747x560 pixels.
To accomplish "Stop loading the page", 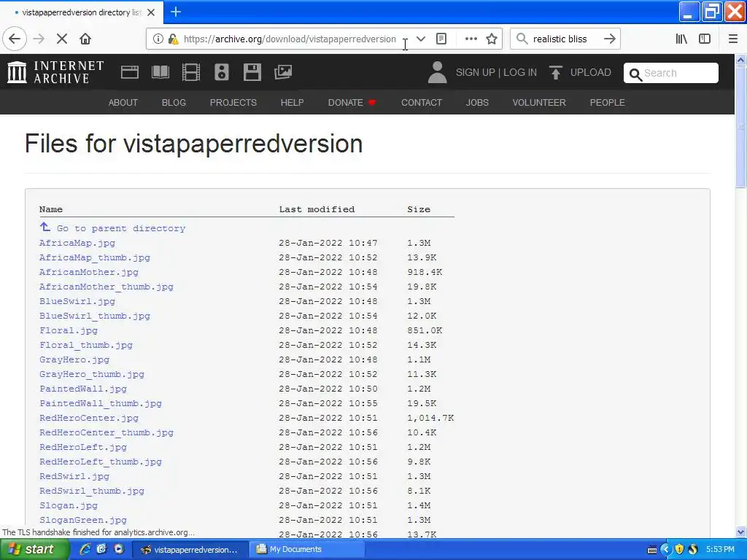I will 62,39.
